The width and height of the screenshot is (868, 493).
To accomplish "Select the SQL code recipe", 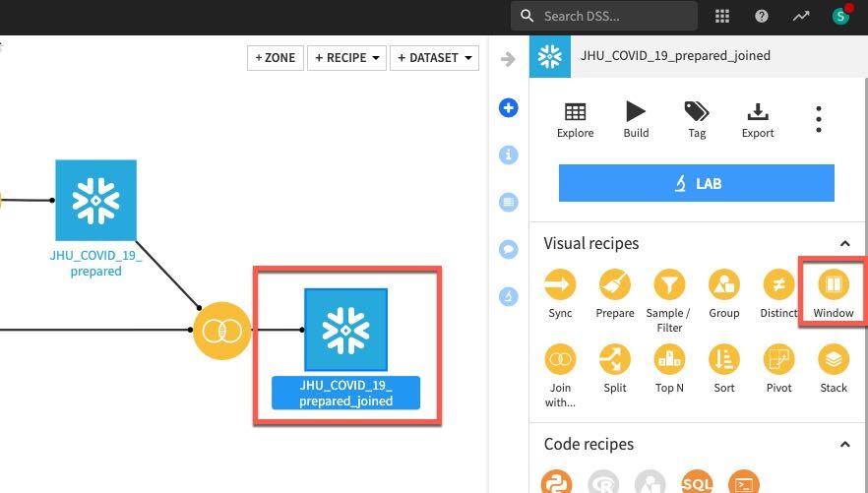I will (697, 481).
